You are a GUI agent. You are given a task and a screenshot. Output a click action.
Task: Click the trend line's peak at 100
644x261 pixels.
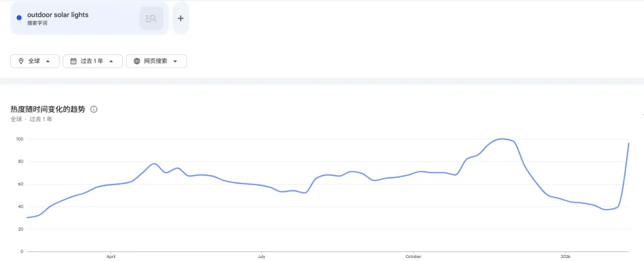tap(502, 139)
